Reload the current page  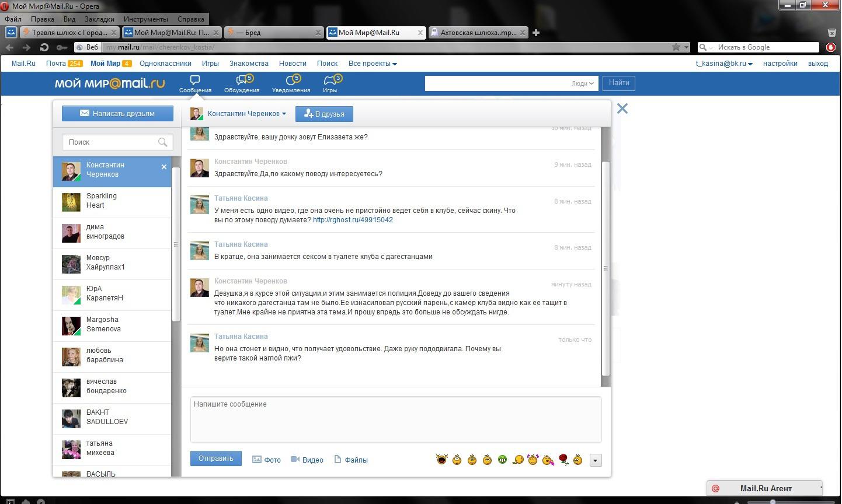point(44,47)
